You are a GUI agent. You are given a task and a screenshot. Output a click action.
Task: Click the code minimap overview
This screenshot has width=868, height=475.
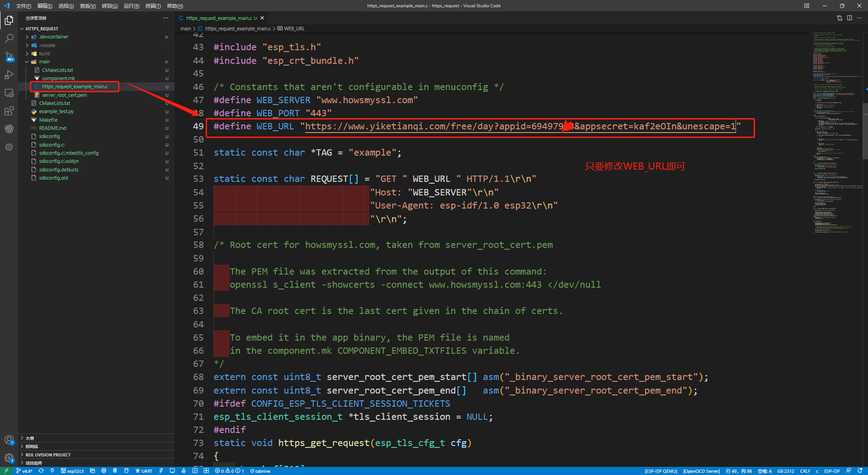[837, 132]
